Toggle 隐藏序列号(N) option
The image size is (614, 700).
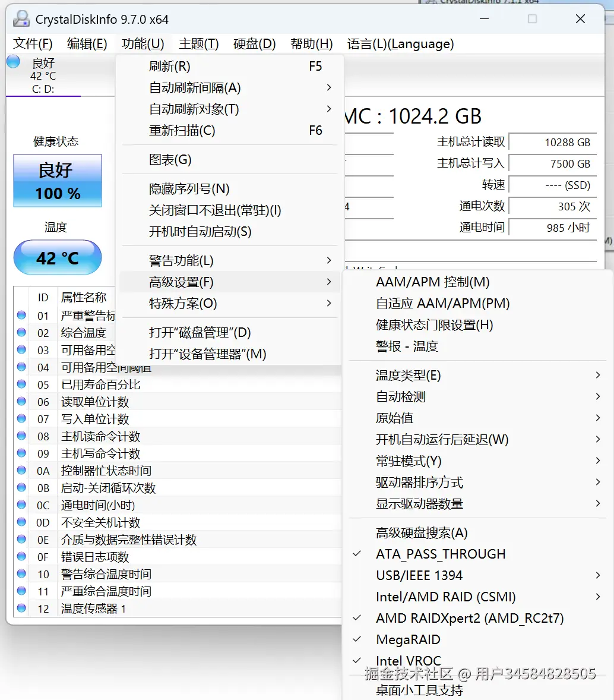click(x=229, y=189)
